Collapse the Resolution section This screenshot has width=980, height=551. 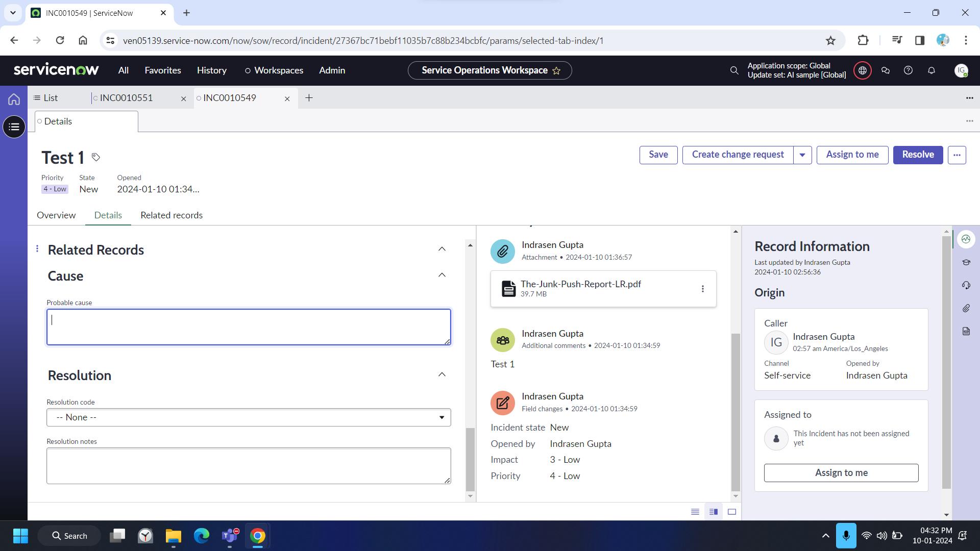[442, 374]
